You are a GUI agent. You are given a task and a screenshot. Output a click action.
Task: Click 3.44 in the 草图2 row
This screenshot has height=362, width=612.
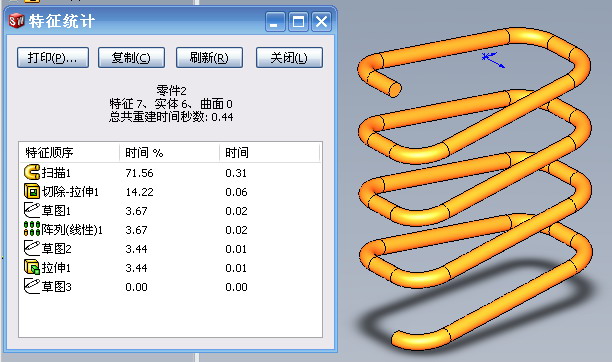(x=136, y=249)
